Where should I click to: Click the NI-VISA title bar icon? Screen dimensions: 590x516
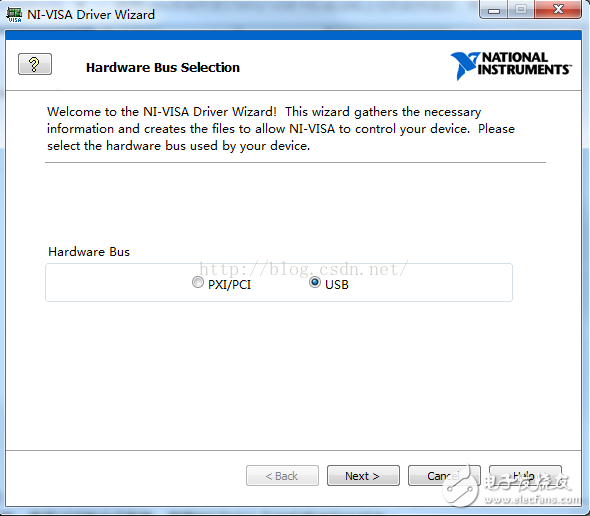14,15
